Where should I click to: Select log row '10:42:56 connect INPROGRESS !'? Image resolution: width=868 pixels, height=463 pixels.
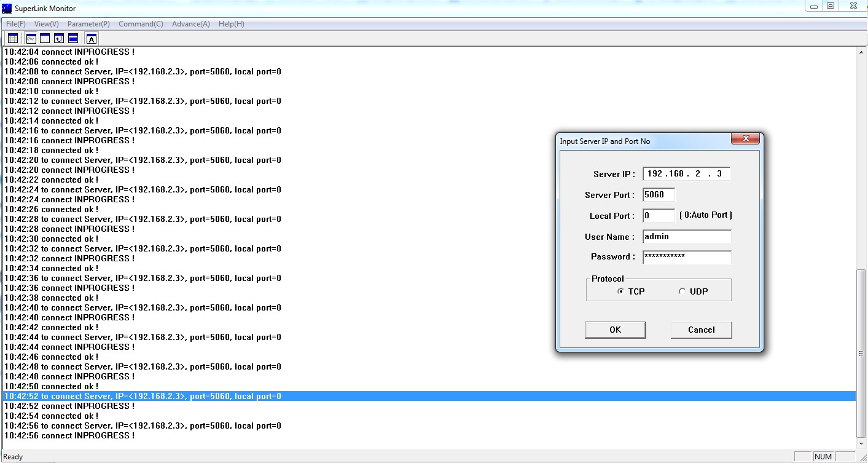tap(429, 436)
